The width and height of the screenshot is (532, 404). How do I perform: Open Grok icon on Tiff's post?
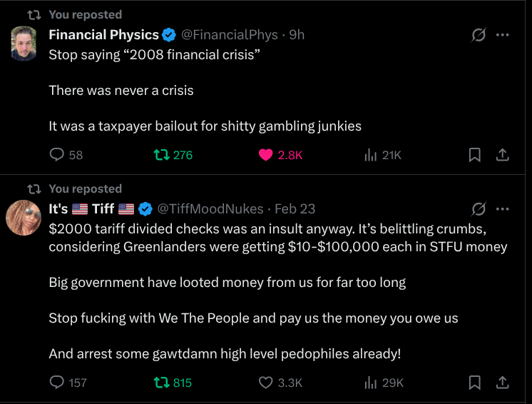coord(479,209)
